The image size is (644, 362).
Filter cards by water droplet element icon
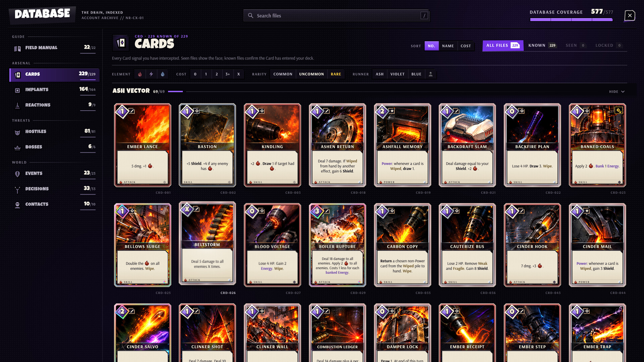click(163, 74)
